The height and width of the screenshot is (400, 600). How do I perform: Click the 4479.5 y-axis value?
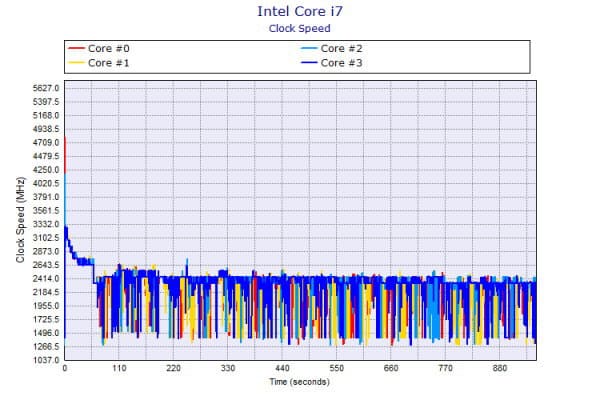[x=46, y=156]
